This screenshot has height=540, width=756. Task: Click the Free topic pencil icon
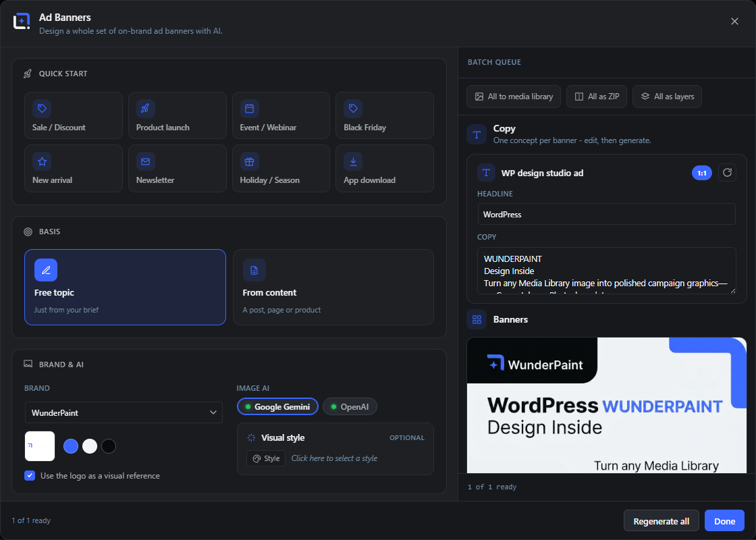pos(46,270)
